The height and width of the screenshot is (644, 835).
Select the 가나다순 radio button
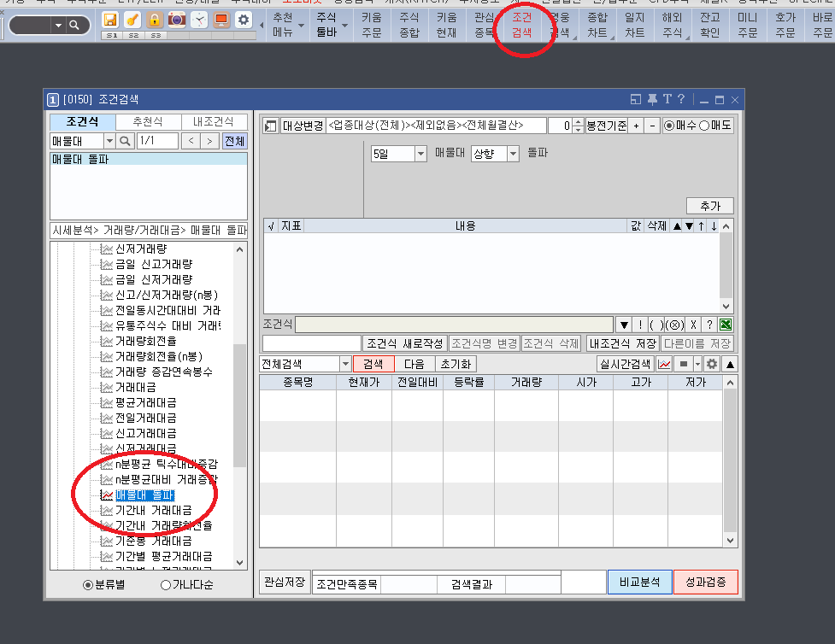(166, 585)
